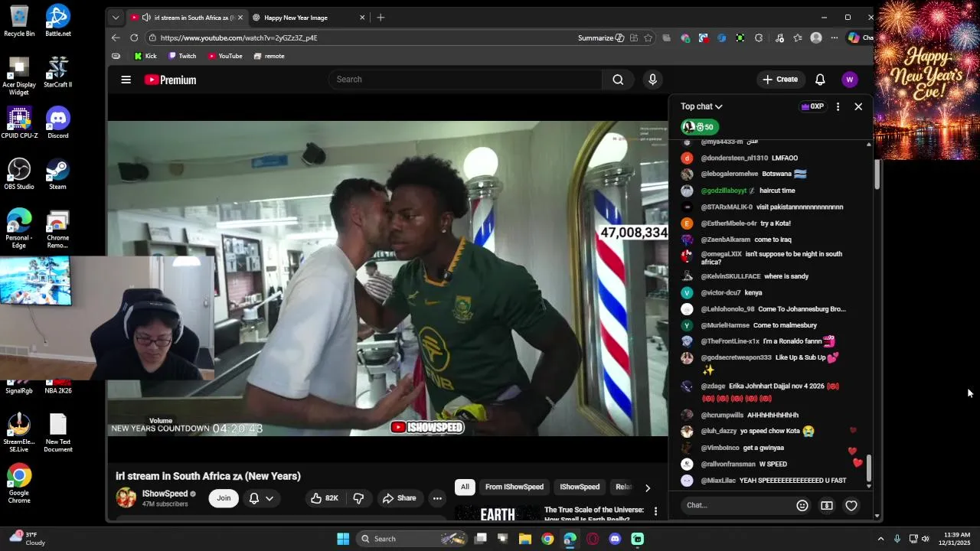Click the YouTube search magnifier button
This screenshot has height=551, width=980.
(x=618, y=80)
